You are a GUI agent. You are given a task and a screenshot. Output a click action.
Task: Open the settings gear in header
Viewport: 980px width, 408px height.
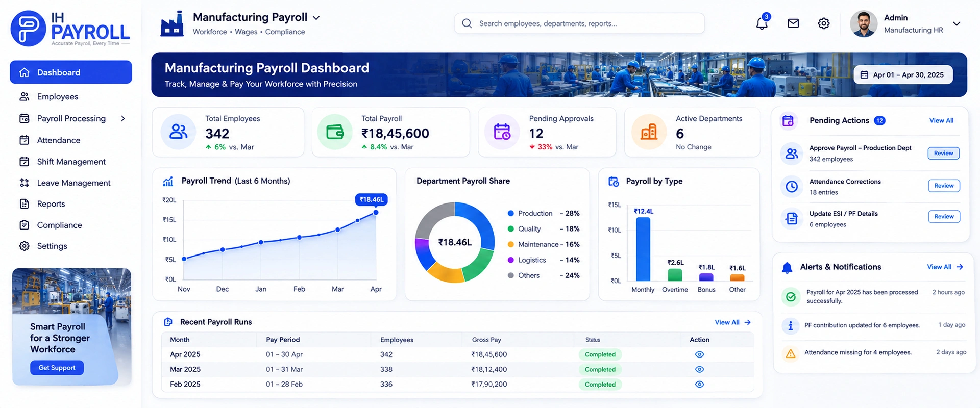coord(824,23)
